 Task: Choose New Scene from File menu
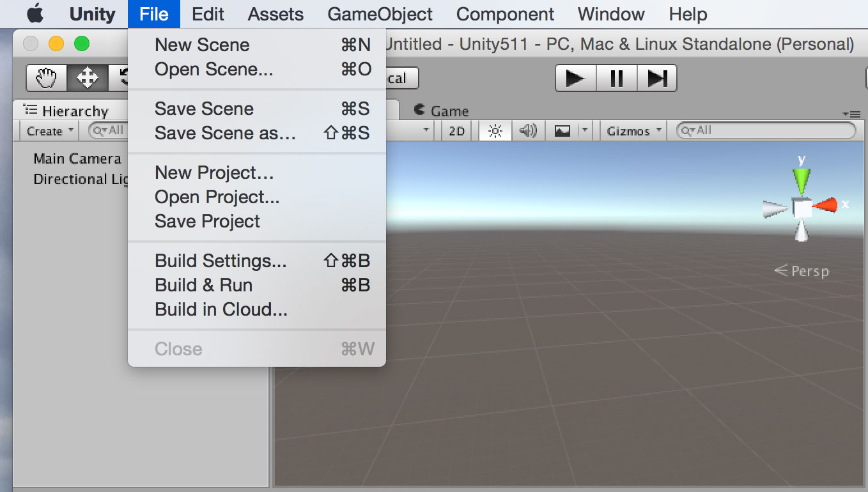coord(257,45)
